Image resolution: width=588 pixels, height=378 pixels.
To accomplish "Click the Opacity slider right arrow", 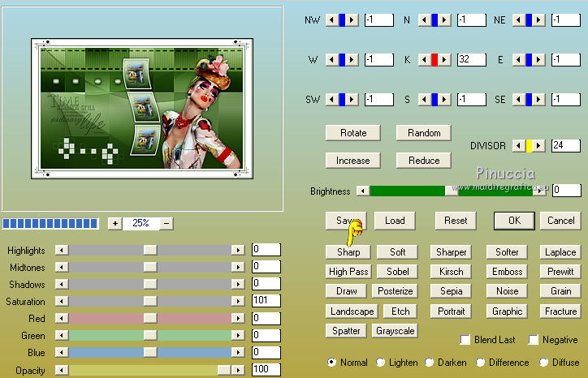I will pyautogui.click(x=238, y=370).
